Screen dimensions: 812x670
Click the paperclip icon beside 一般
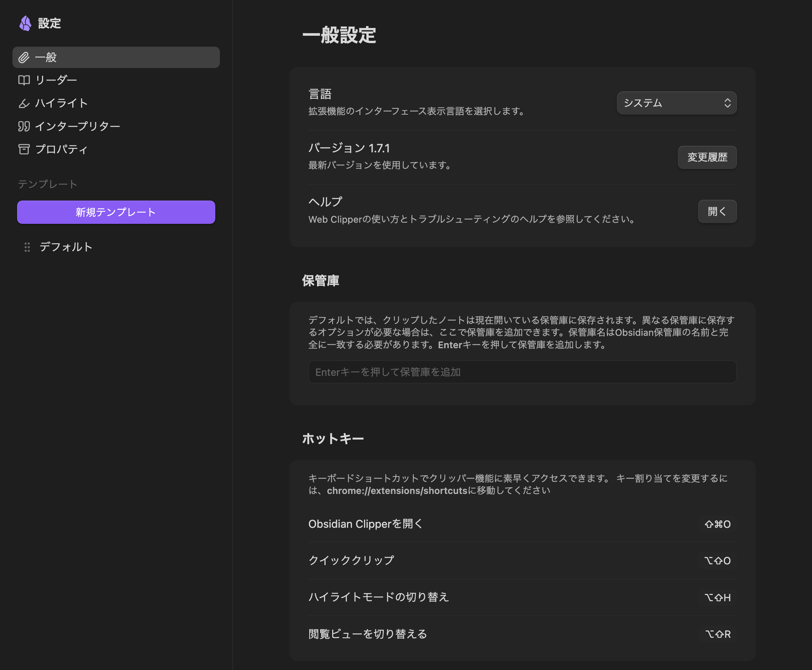click(x=24, y=58)
